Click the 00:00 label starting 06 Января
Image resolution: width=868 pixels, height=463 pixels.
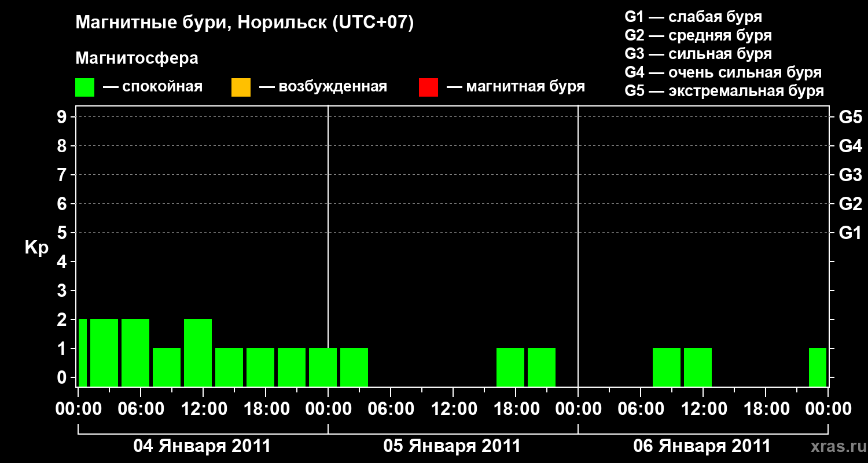(578, 409)
